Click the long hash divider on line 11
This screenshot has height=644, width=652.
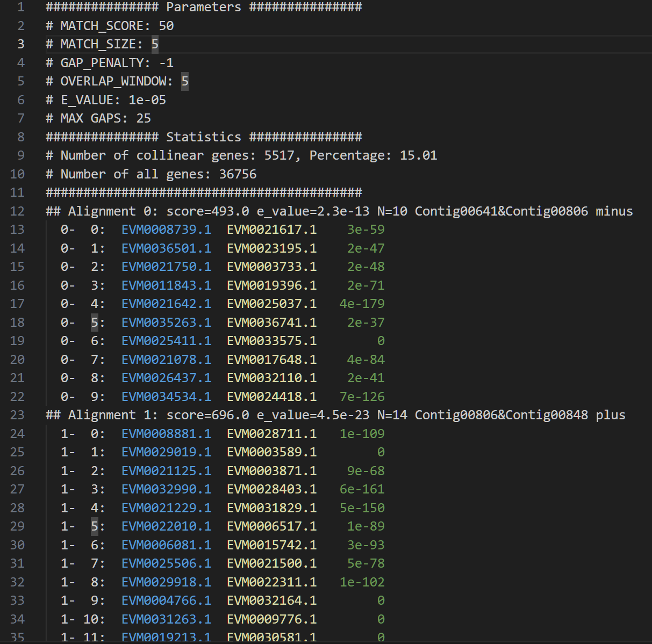click(204, 192)
